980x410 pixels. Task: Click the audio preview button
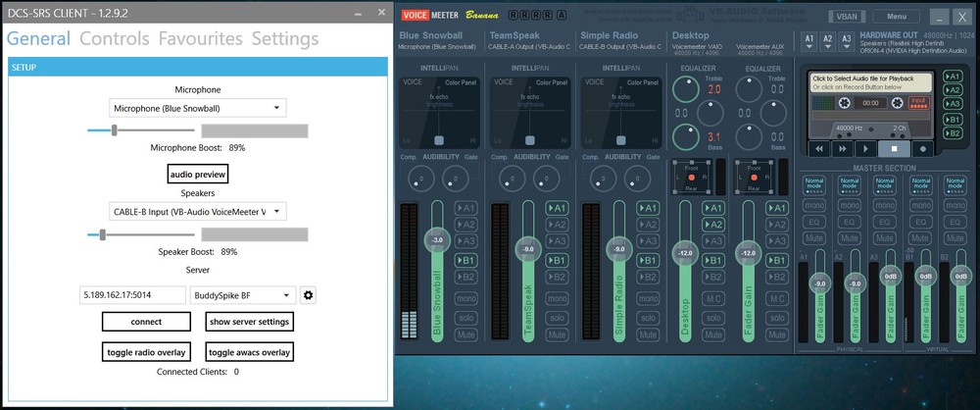tap(198, 174)
